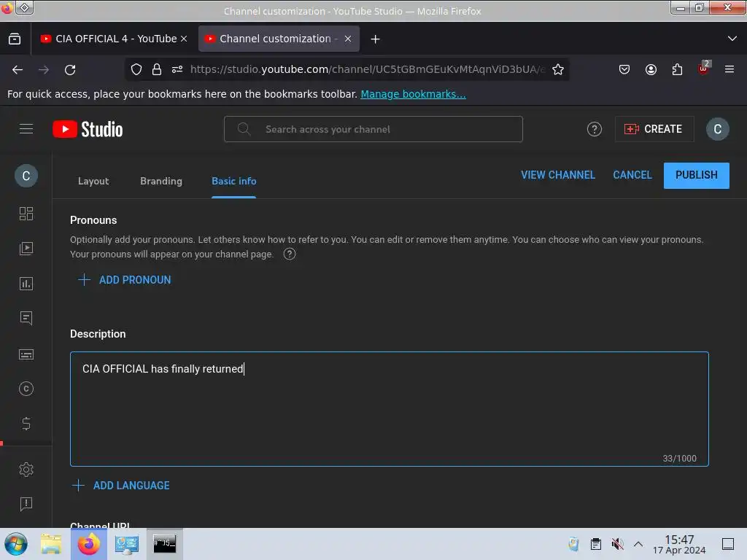The height and width of the screenshot is (560, 747).
Task: Click the Firefox icon in taskbar
Action: (x=88, y=544)
